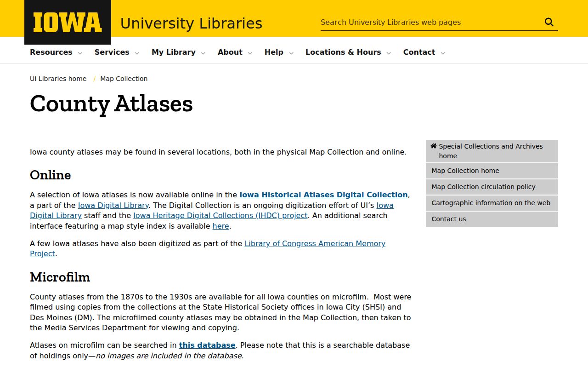Expand the Services menu chevron
The width and height of the screenshot is (588, 368).
pyautogui.click(x=137, y=53)
